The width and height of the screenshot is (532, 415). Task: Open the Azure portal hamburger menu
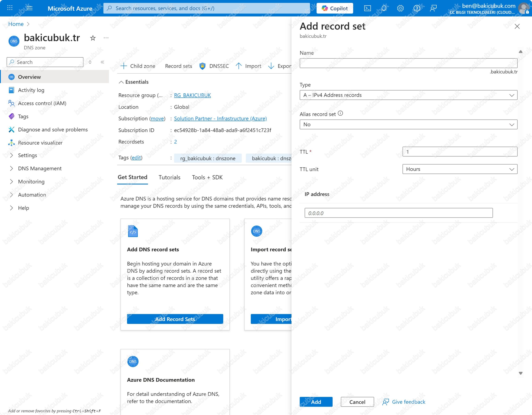tap(30, 8)
